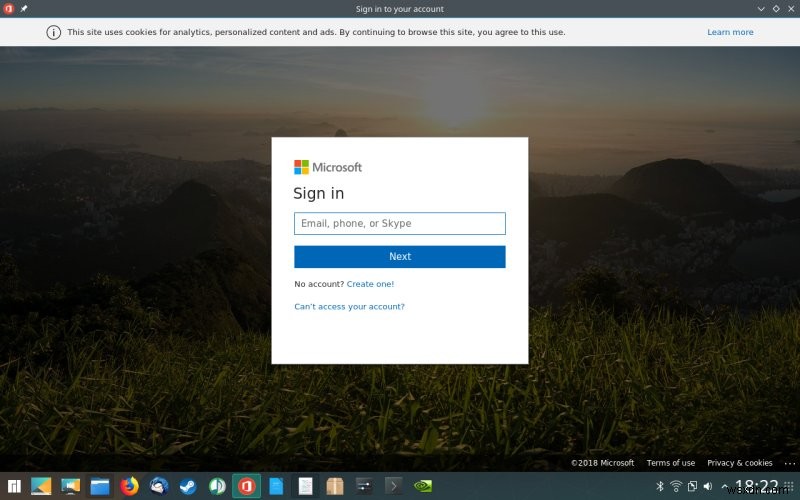Open the show-desktop monitor icon in taskbar
This screenshot has height=500, width=800.
(70, 486)
